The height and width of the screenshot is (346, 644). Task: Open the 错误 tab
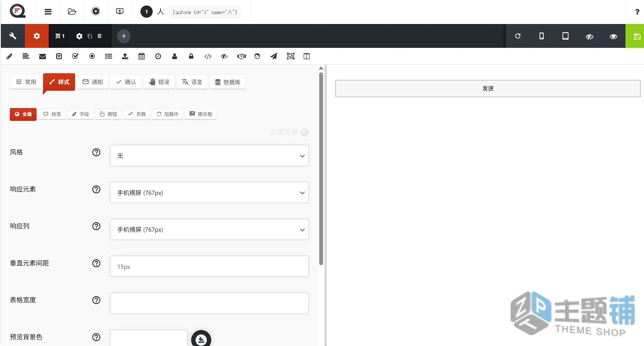click(159, 82)
